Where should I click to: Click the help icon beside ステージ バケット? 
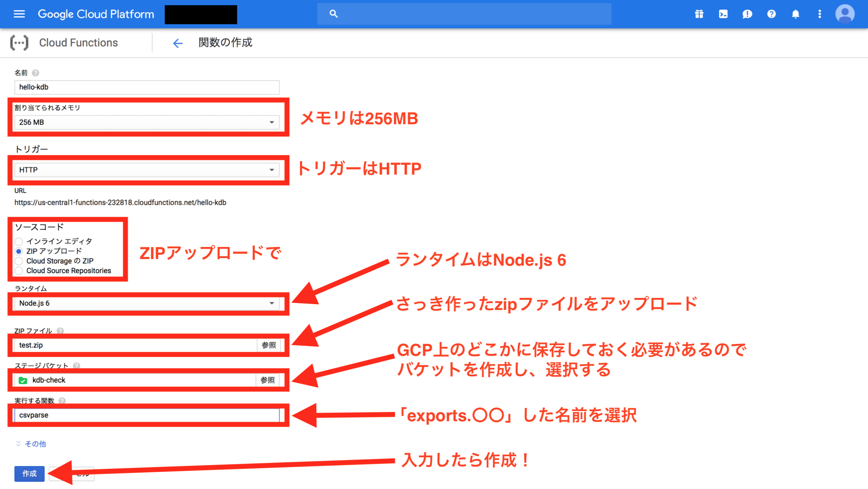point(77,365)
